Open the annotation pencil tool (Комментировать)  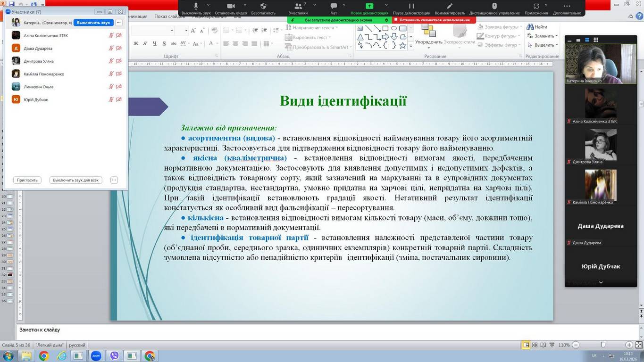450,6
